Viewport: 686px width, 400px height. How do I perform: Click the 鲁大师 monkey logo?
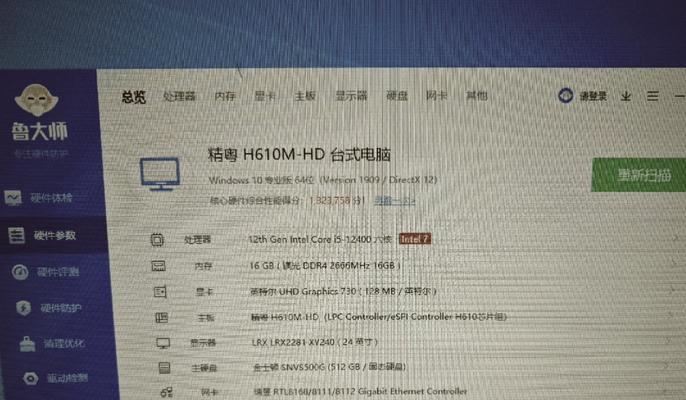pos(36,100)
